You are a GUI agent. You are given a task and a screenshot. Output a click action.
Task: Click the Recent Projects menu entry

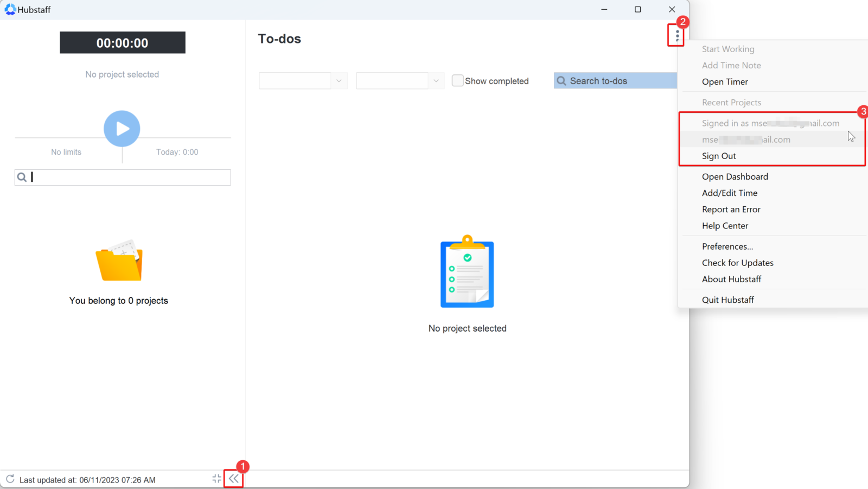click(x=731, y=103)
